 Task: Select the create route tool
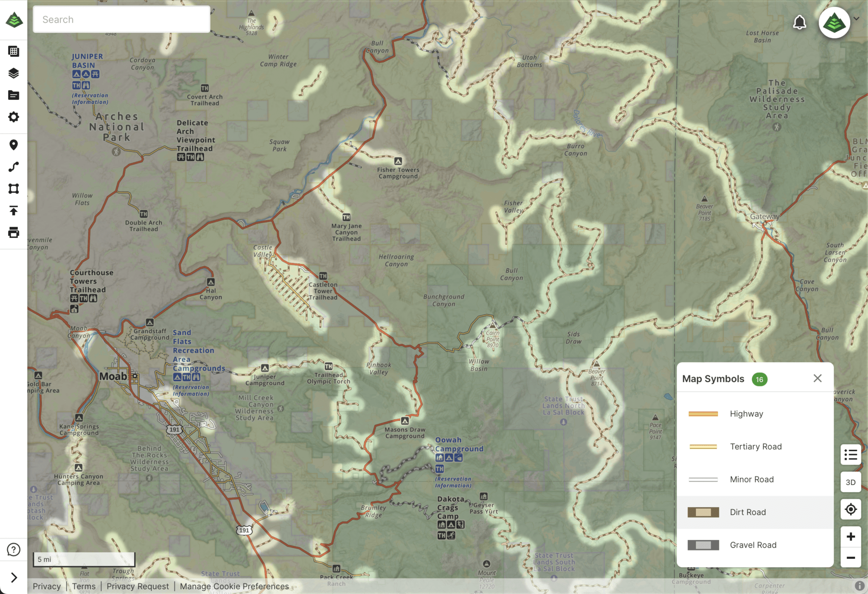[14, 167]
